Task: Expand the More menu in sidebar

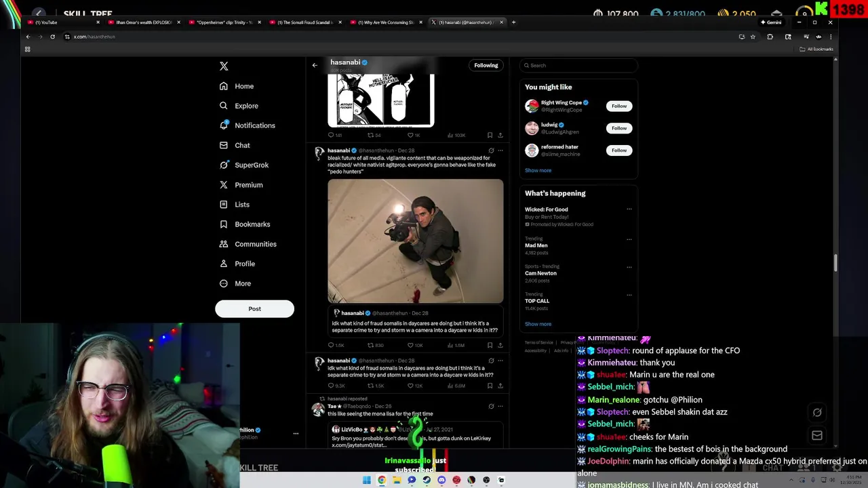Action: [235, 283]
